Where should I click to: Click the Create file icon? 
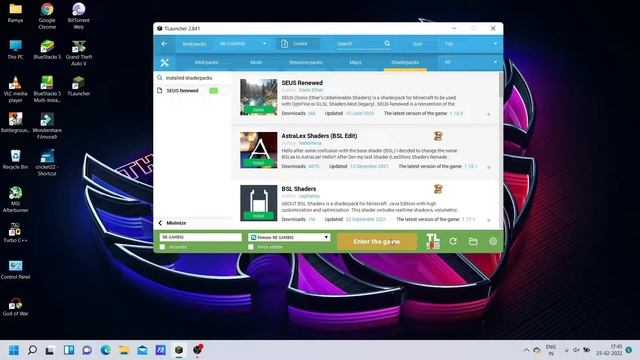(284, 44)
